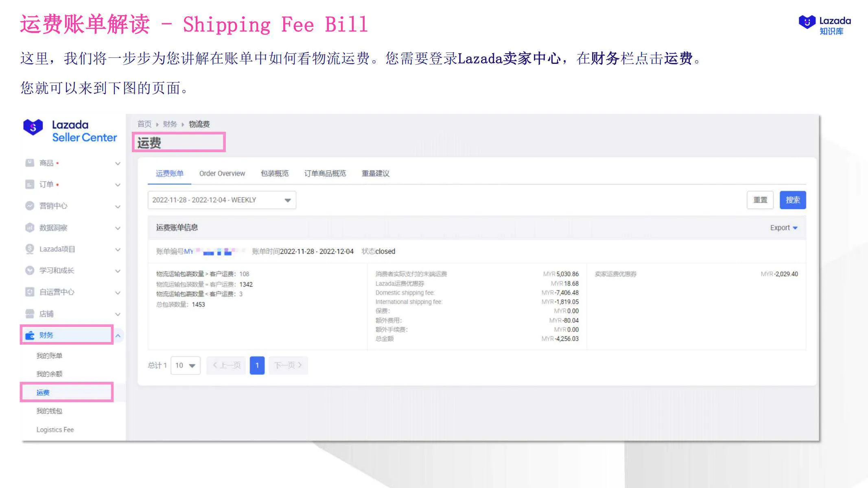868x488 pixels.
Task: Switch to the 重量建议 tab
Action: tap(375, 173)
